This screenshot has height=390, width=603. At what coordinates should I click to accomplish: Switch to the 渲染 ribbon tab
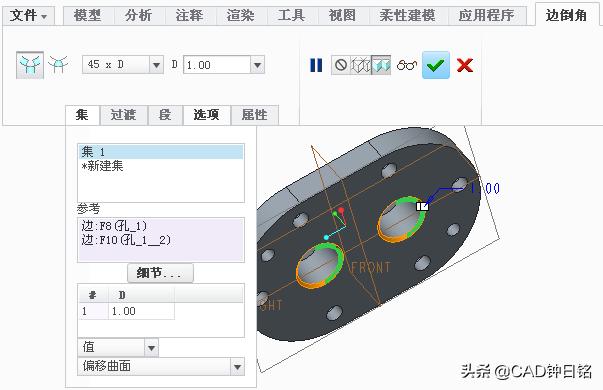(241, 16)
